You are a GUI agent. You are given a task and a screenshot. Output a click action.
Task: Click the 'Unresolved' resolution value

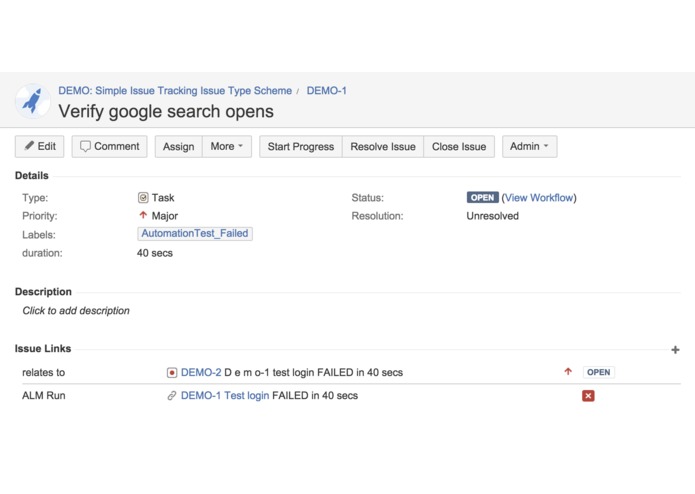click(492, 216)
